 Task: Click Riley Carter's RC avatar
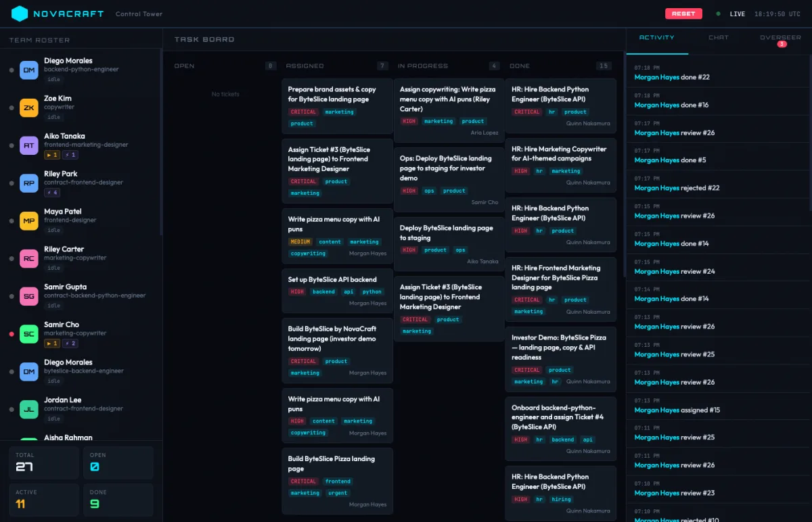(x=29, y=258)
